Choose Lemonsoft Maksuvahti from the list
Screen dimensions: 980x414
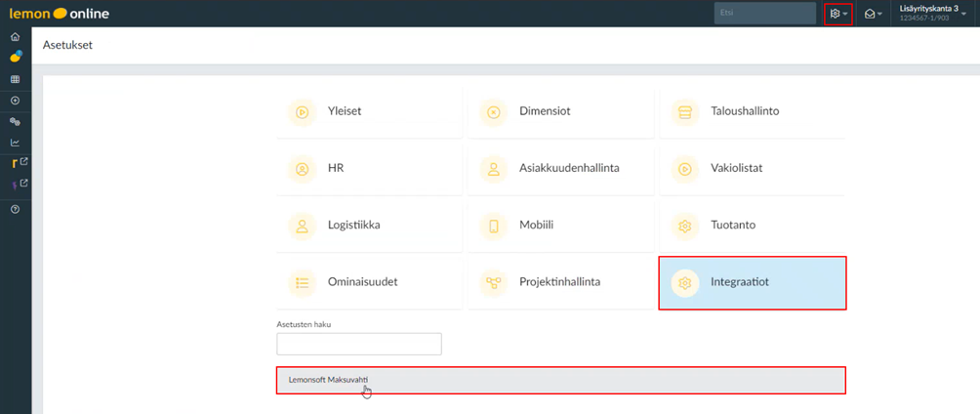point(560,380)
